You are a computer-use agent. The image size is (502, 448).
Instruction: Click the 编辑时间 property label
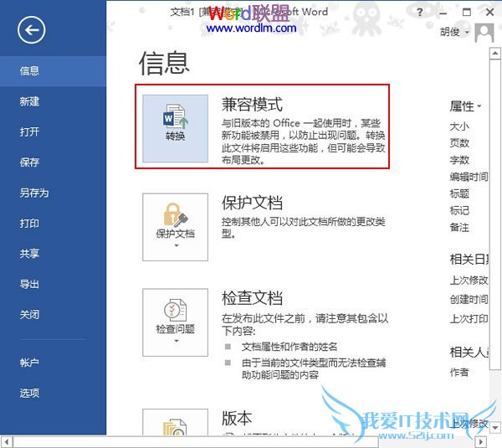tap(469, 177)
